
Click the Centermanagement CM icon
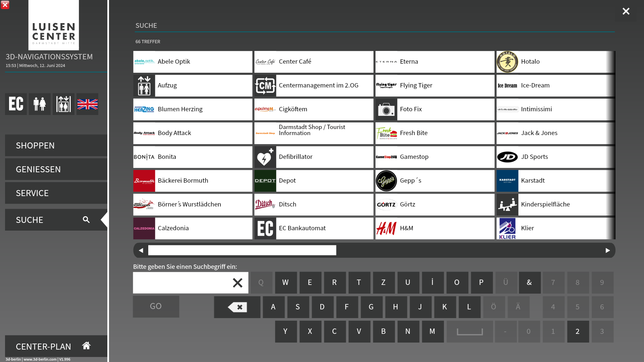[x=265, y=85]
